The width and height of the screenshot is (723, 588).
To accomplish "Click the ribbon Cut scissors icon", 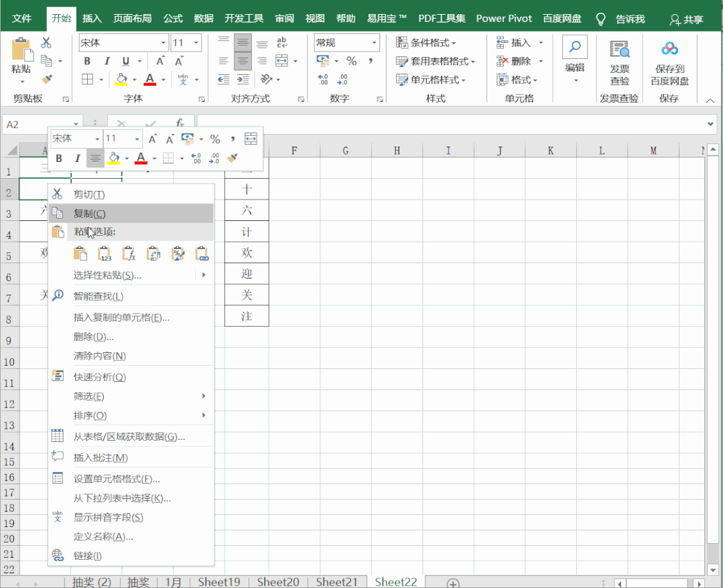I will 46,43.
